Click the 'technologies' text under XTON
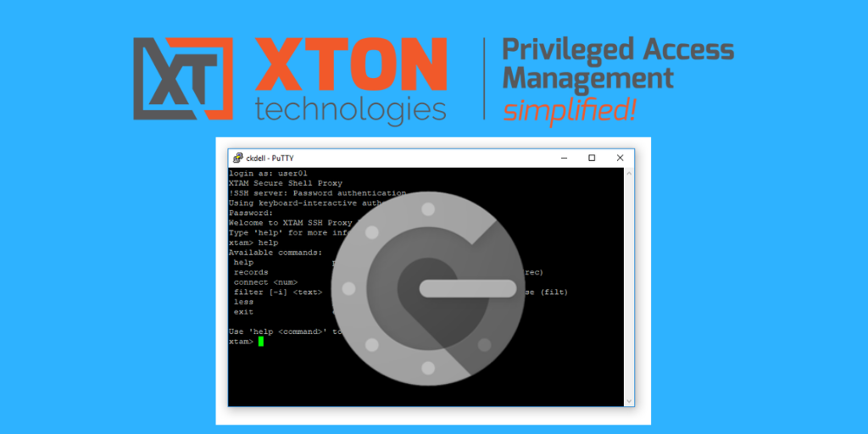 (x=350, y=109)
